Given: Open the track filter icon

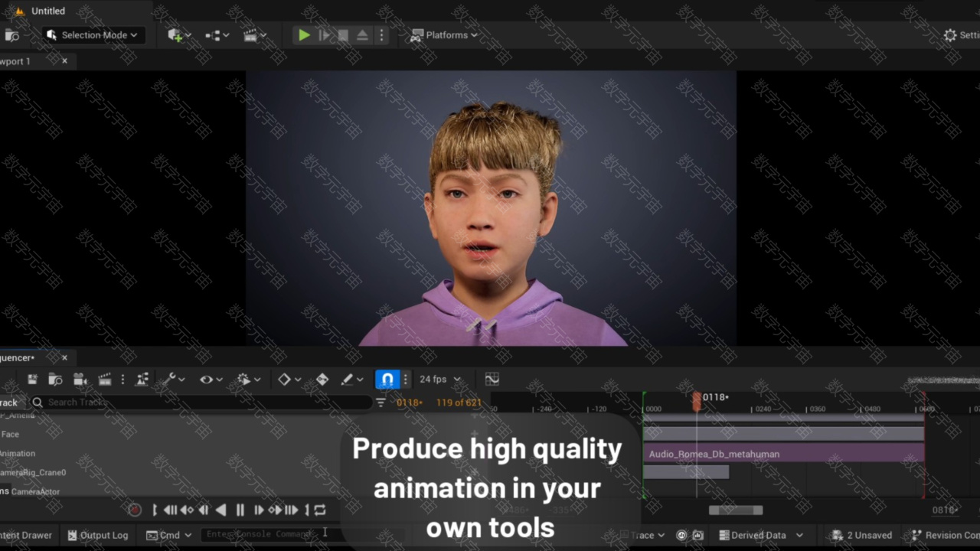Looking at the screenshot, I should point(381,403).
